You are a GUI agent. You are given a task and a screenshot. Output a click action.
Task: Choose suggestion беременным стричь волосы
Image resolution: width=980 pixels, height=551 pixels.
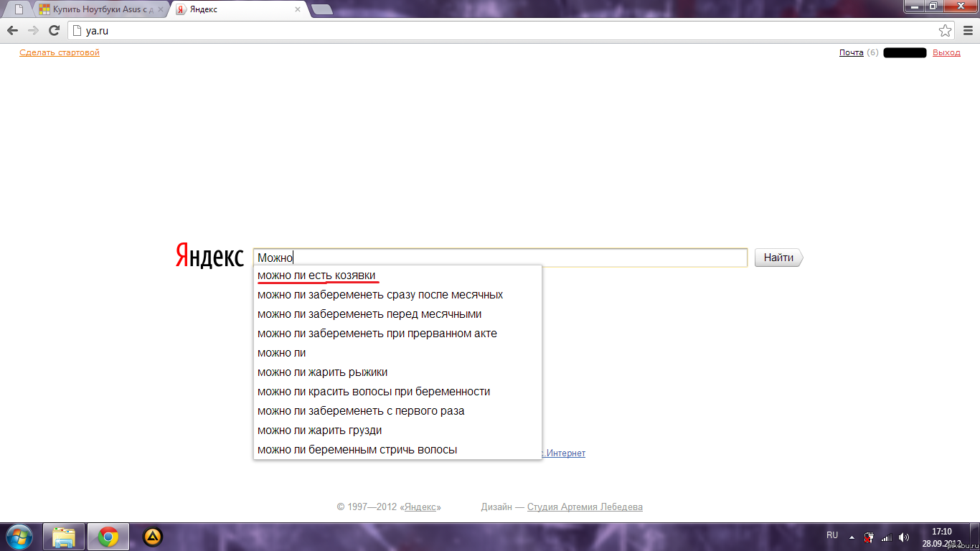[x=397, y=450]
